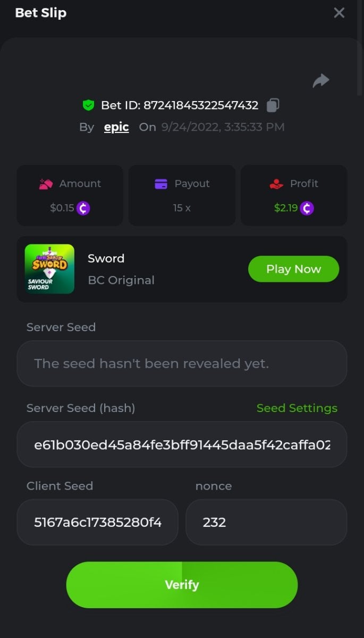Click the Saviour Sword game thumbnail
This screenshot has height=638, width=364.
(x=49, y=269)
